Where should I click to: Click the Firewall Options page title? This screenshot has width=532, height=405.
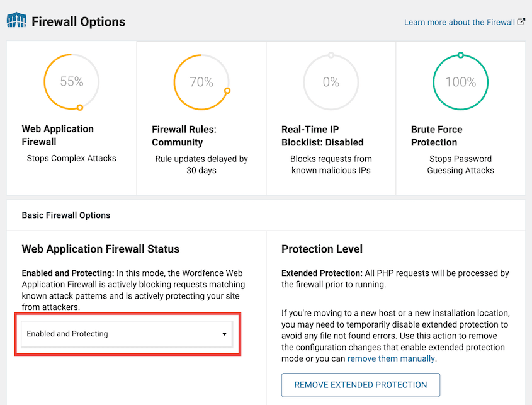point(79,21)
